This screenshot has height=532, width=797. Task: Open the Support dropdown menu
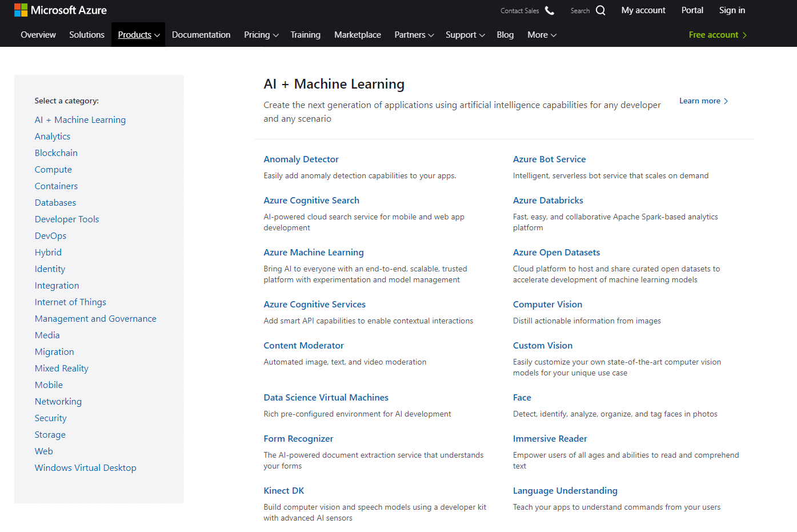click(x=464, y=34)
